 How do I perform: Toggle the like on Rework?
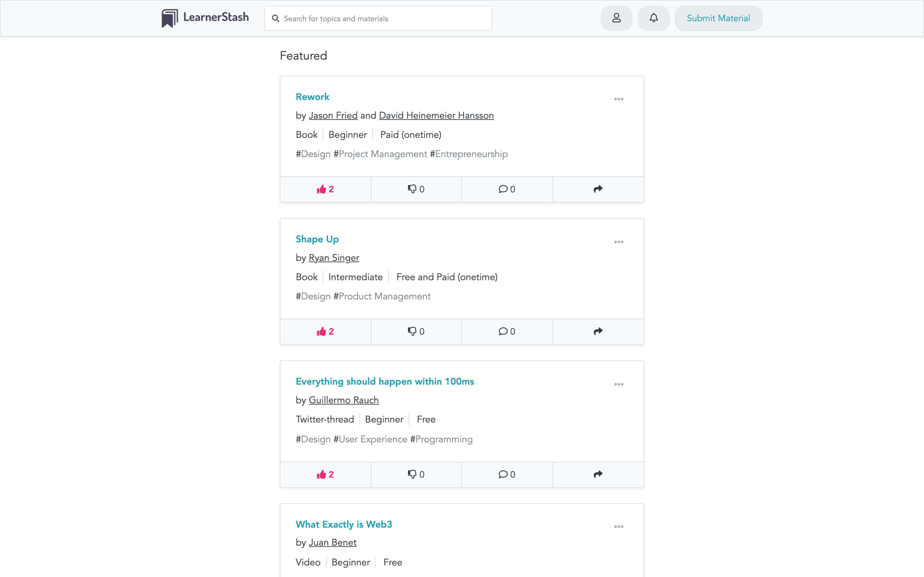click(x=325, y=189)
